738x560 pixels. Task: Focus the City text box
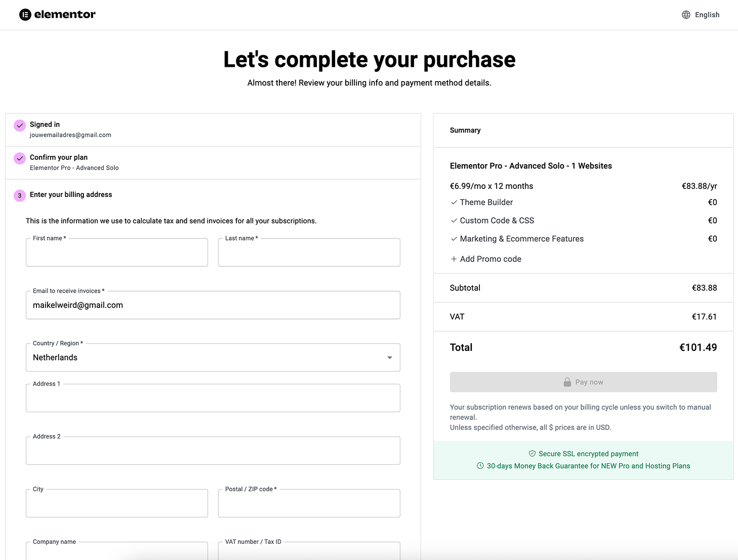[117, 504]
